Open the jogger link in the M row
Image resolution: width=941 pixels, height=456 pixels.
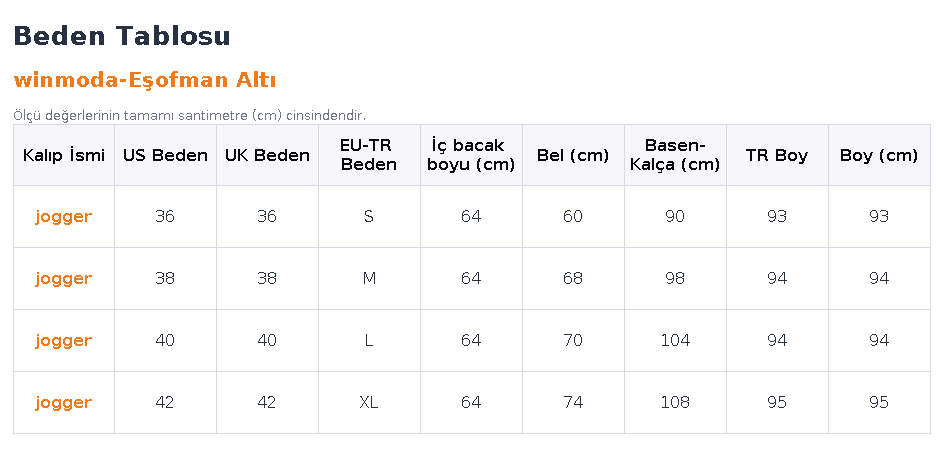tap(64, 278)
